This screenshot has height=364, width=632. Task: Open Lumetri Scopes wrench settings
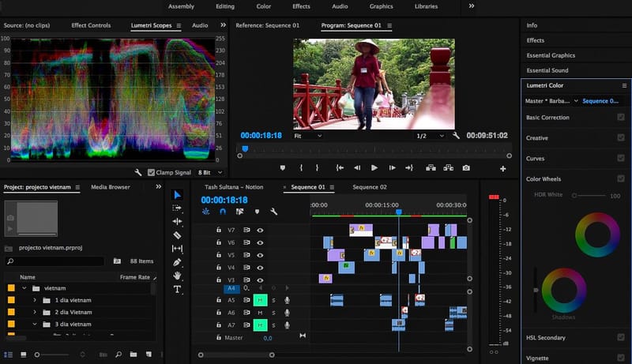(x=137, y=172)
